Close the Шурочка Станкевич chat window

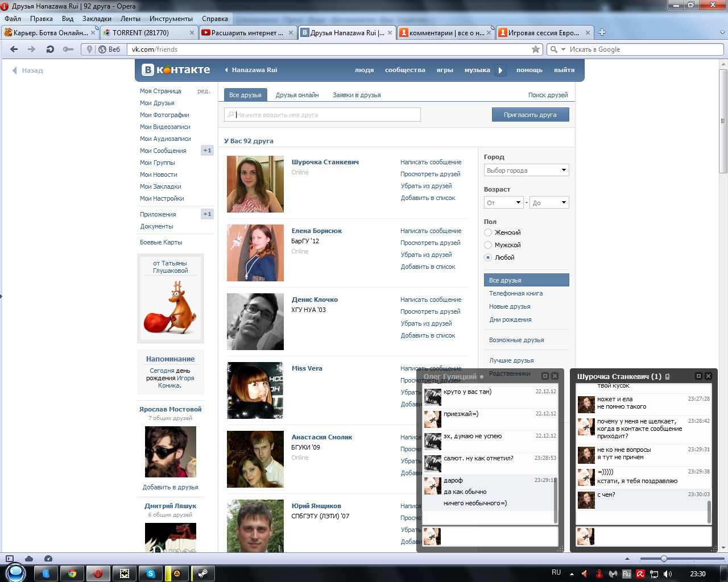[x=709, y=376]
